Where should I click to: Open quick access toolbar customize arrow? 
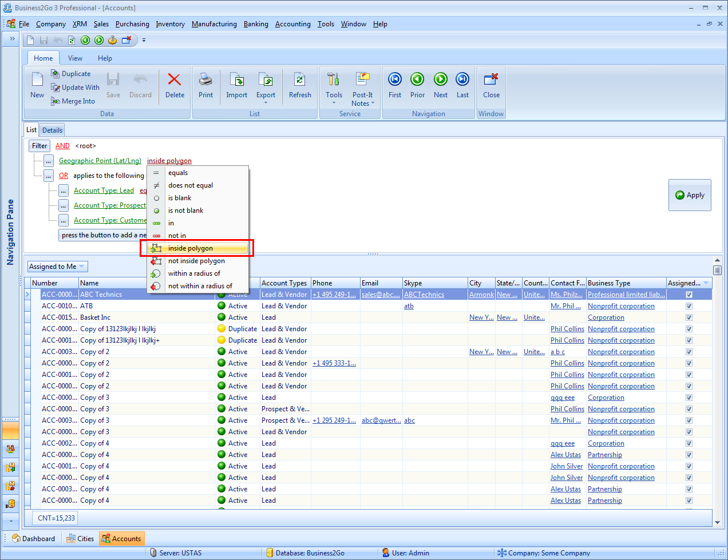[x=144, y=40]
